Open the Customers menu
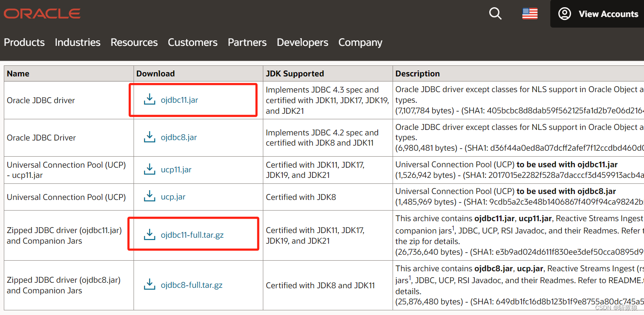Screen dimensions: 644x315 pos(192,42)
